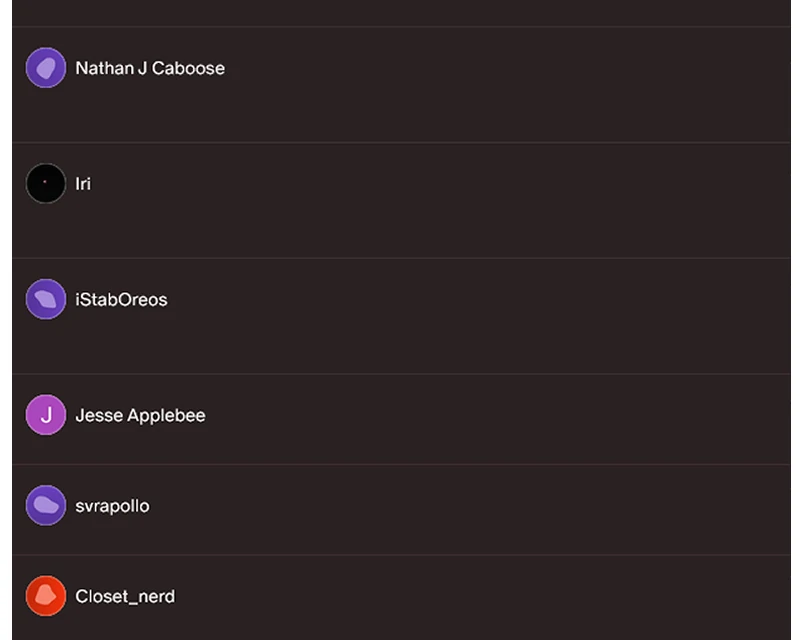
Task: Select the Iri username text
Action: 83,184
